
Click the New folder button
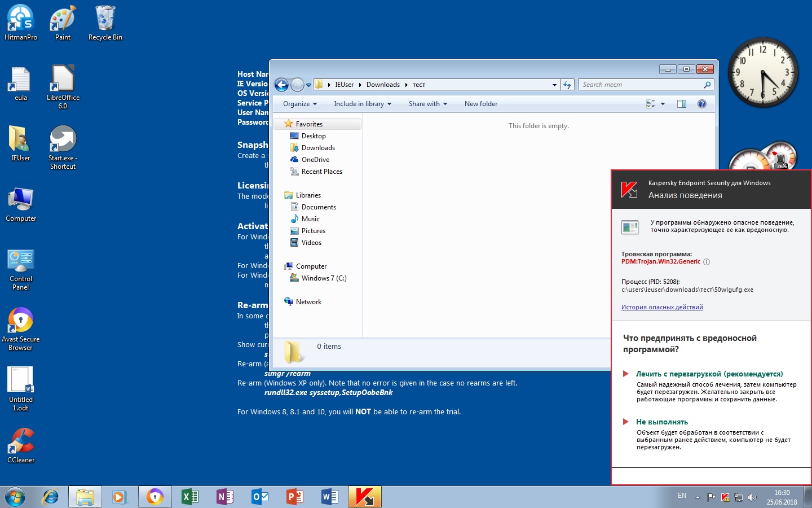point(481,104)
